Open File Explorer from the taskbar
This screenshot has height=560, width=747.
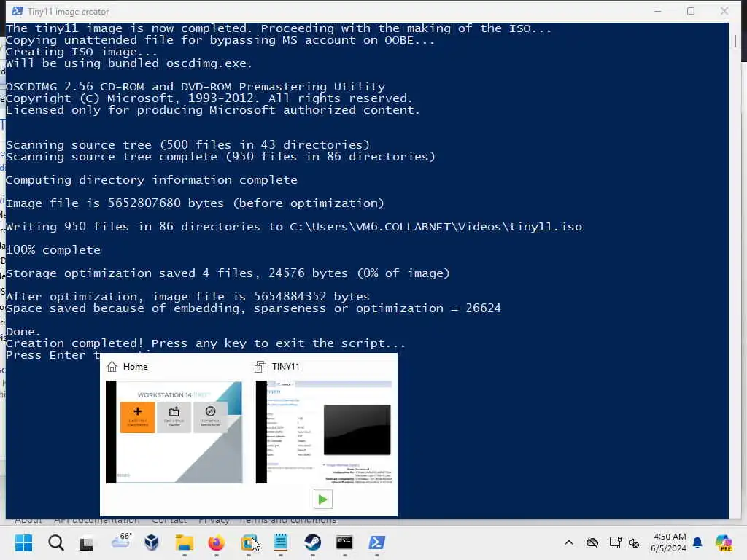[185, 542]
